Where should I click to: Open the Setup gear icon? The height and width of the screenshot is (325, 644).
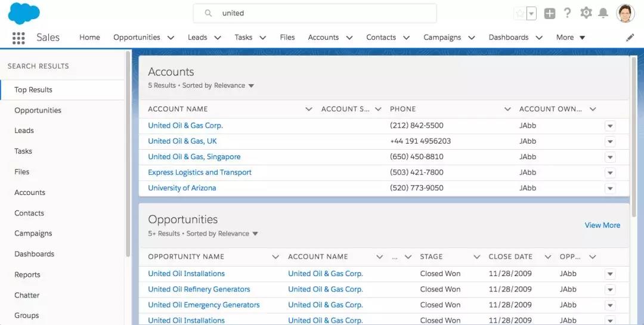pos(586,13)
